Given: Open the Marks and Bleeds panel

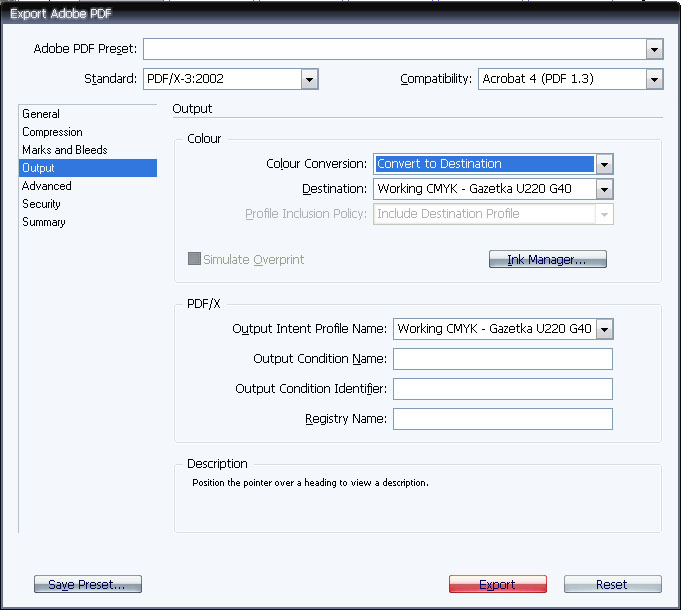Looking at the screenshot, I should 65,150.
